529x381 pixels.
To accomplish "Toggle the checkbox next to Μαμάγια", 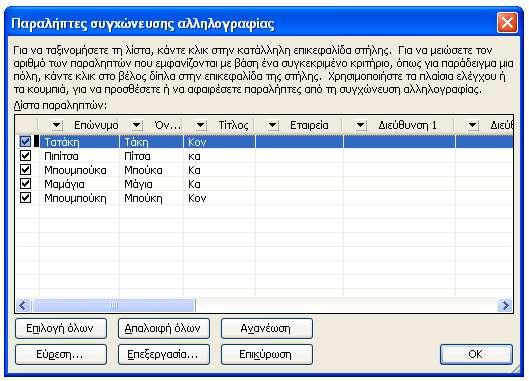I will tap(25, 184).
